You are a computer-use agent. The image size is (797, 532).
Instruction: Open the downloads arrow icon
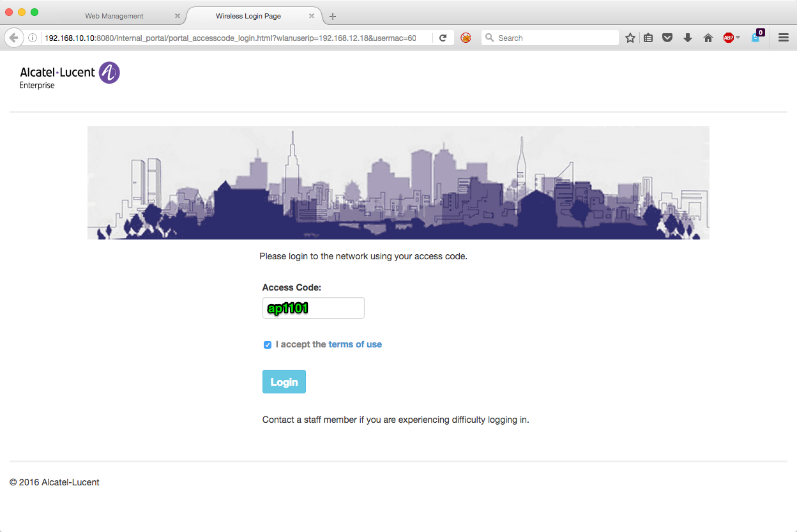click(688, 38)
